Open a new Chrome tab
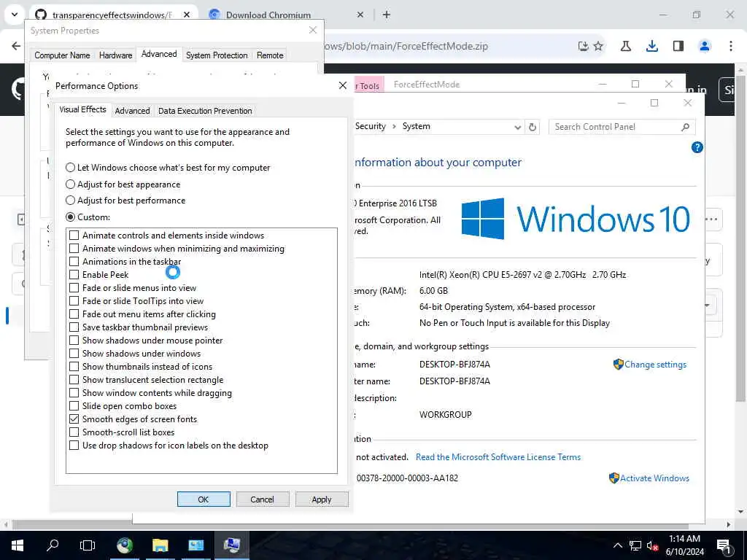This screenshot has height=560, width=747. point(387,15)
